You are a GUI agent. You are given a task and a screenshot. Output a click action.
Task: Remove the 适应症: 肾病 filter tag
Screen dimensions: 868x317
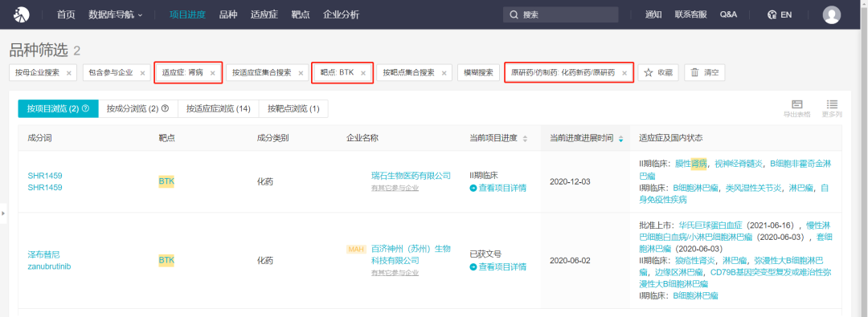point(212,73)
